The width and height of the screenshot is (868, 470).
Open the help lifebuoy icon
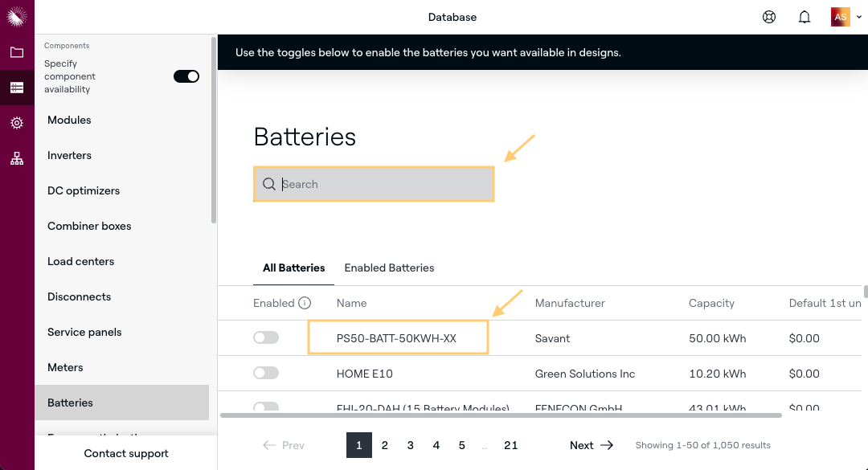(x=769, y=17)
